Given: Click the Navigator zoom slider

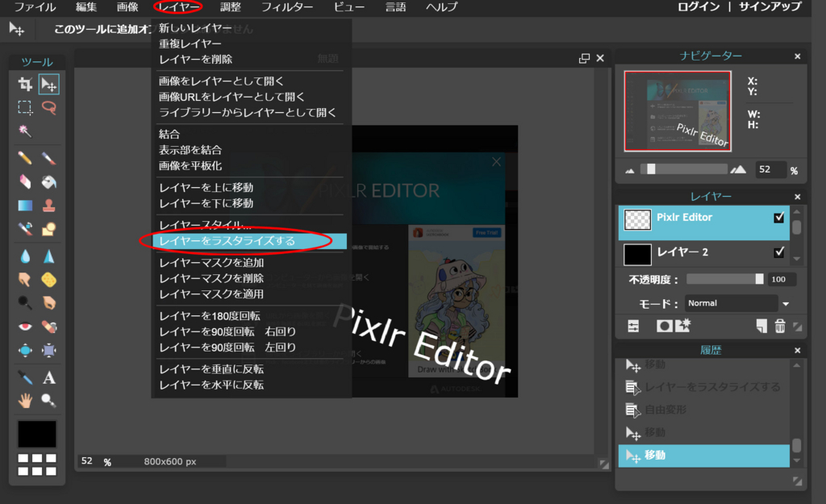Looking at the screenshot, I should (684, 169).
